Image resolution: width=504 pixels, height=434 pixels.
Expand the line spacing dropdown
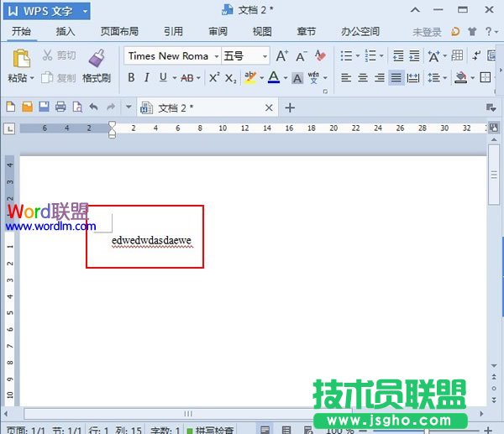(x=445, y=78)
